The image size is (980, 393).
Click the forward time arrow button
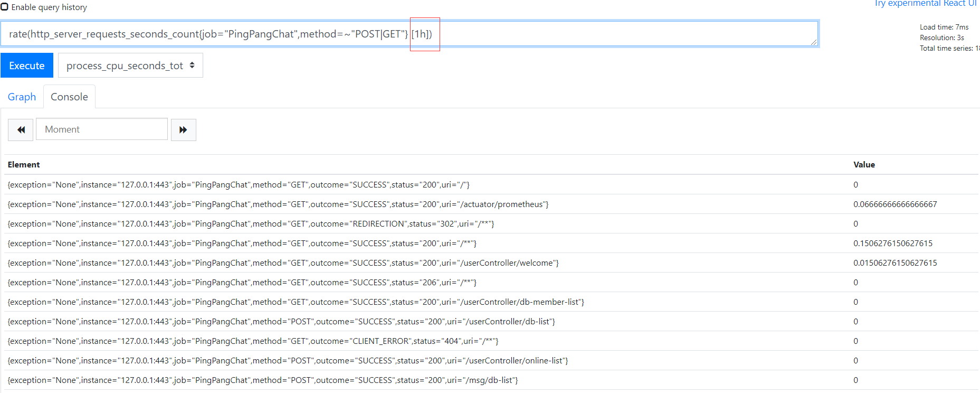click(183, 130)
